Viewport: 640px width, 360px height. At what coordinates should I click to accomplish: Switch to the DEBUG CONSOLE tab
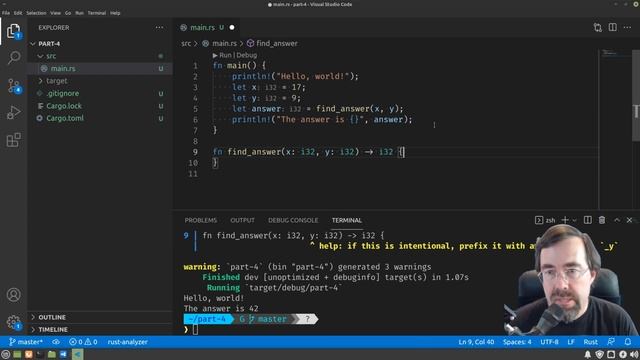coord(293,220)
